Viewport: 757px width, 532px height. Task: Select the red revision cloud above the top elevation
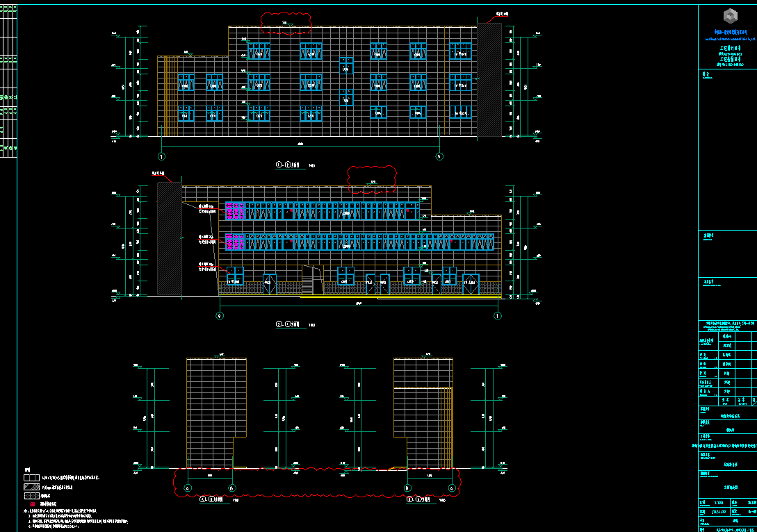pos(286,23)
